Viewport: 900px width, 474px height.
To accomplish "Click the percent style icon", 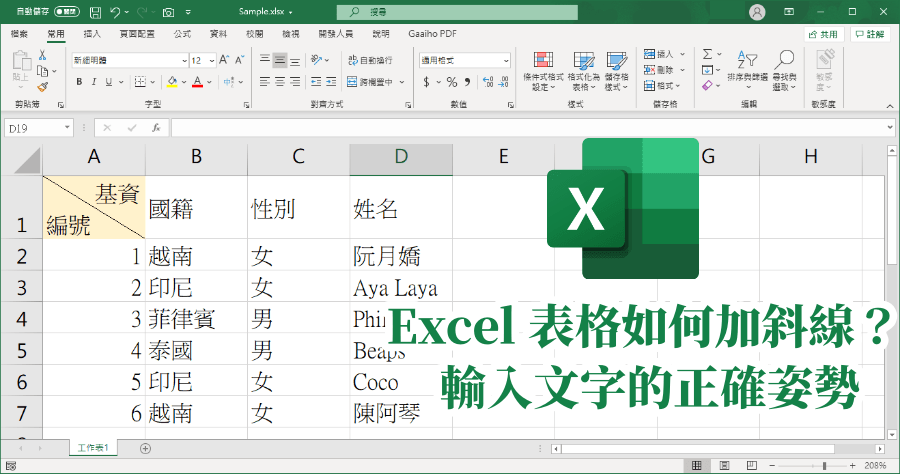I will pyautogui.click(x=452, y=82).
